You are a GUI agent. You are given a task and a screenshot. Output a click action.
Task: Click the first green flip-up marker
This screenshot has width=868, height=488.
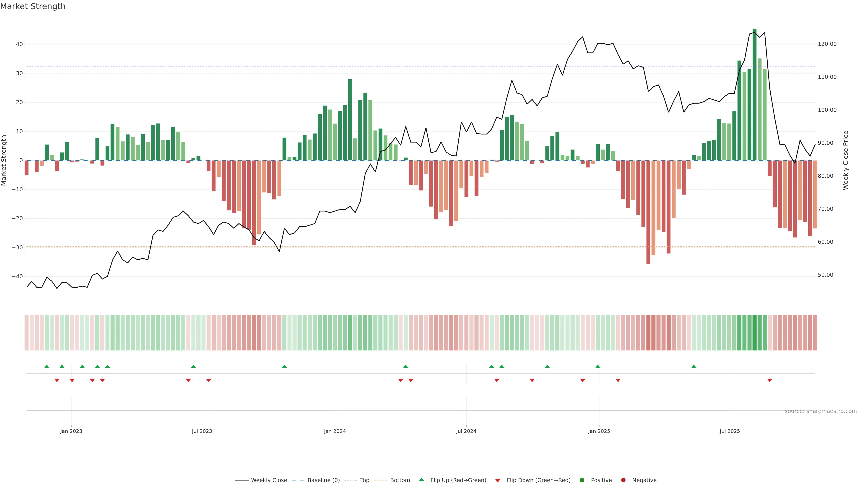click(x=47, y=366)
